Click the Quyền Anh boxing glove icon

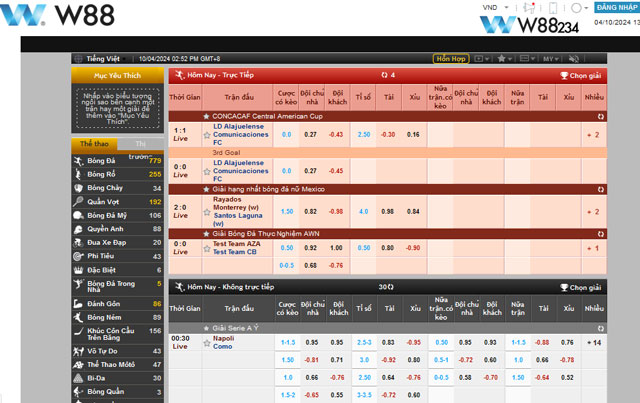click(x=78, y=229)
